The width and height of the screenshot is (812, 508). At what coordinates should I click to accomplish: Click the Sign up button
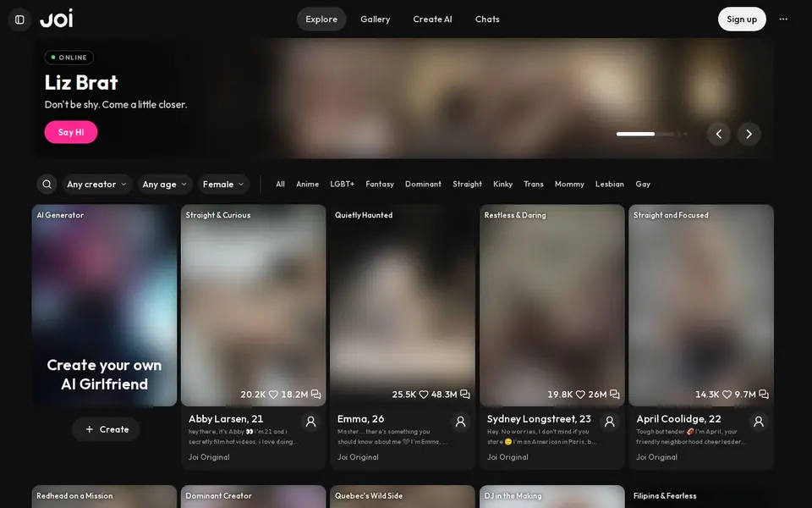point(742,19)
